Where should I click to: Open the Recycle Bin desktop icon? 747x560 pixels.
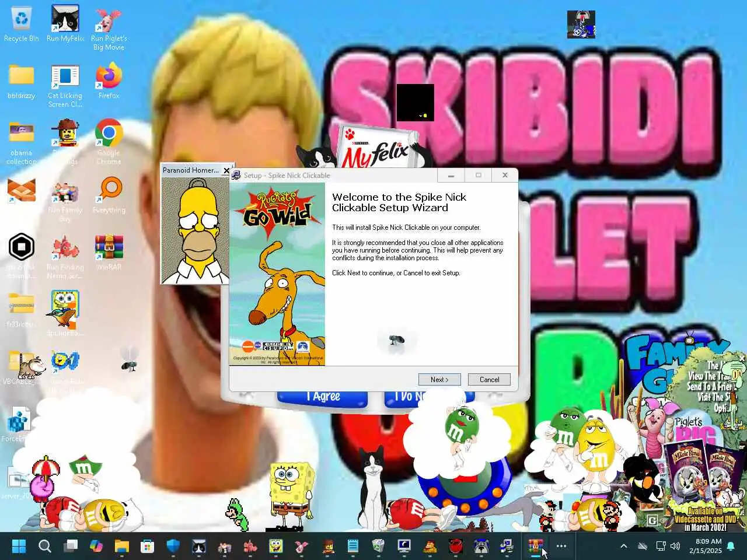[22, 24]
